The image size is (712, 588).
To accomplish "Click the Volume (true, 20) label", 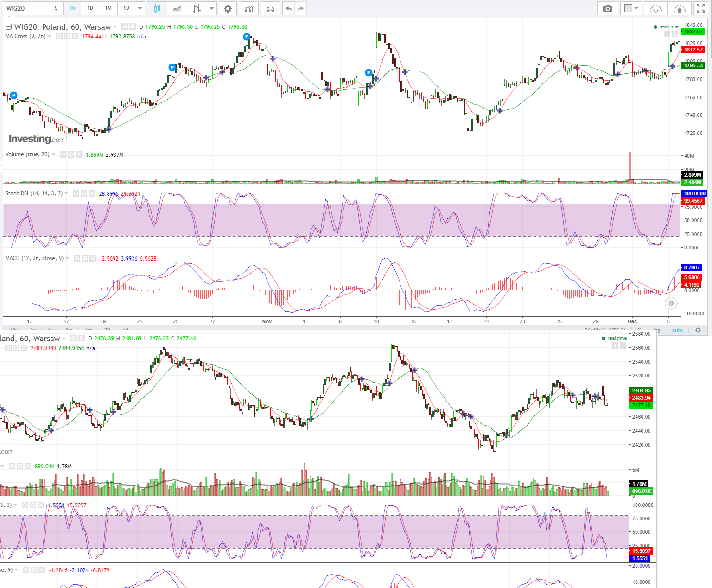I will [x=27, y=154].
